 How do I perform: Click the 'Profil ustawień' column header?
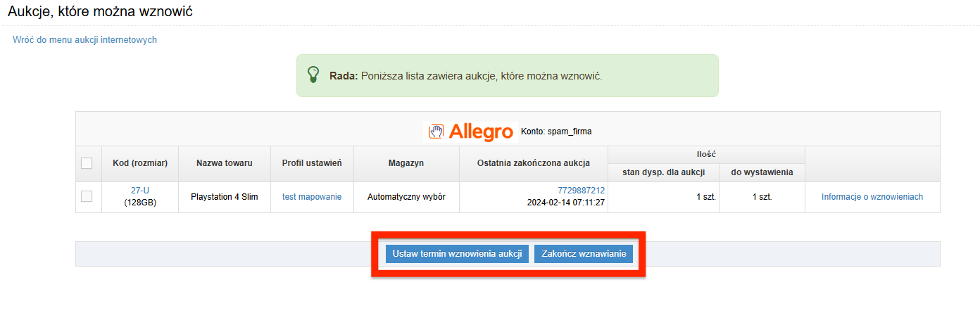[312, 163]
